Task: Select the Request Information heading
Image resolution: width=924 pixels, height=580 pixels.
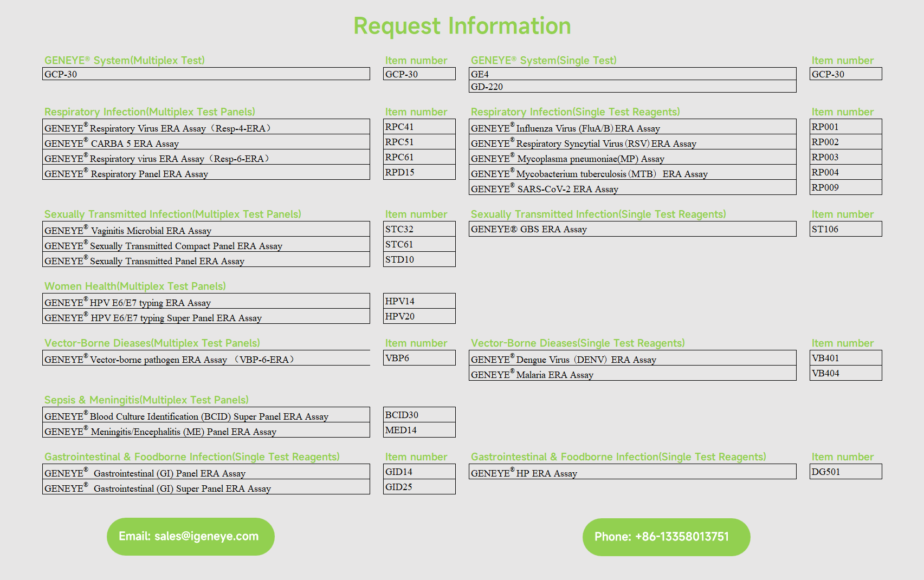Action: (462, 25)
